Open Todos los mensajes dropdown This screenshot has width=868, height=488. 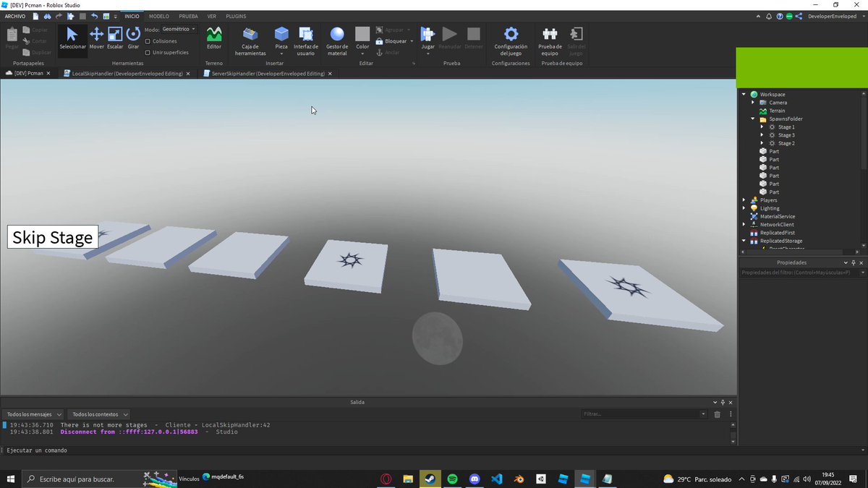point(33,414)
